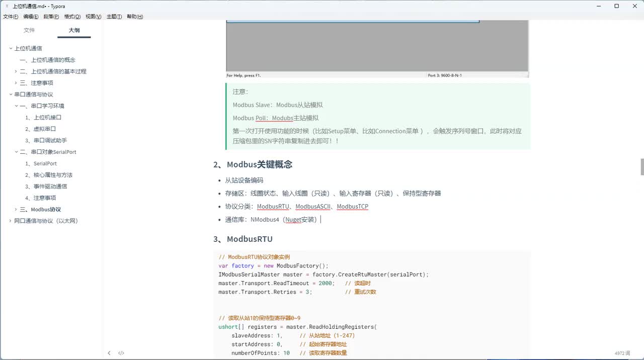
Task: Go to 一、上位机通信的概念 in outline
Action: 47,60
